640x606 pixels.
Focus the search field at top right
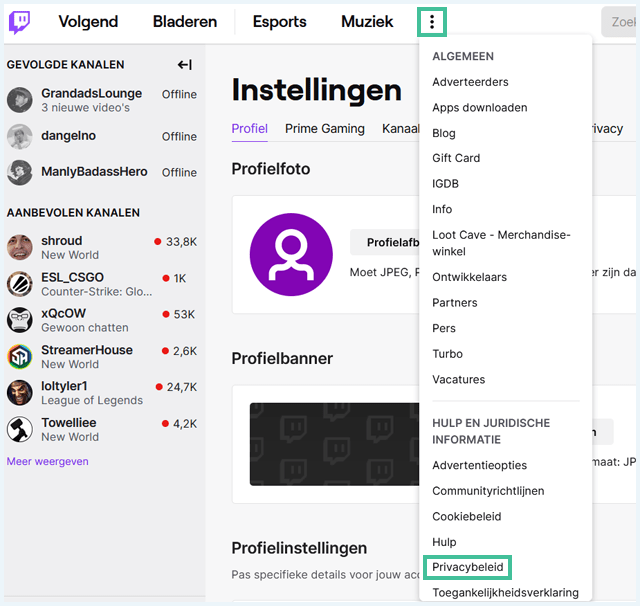(618, 22)
